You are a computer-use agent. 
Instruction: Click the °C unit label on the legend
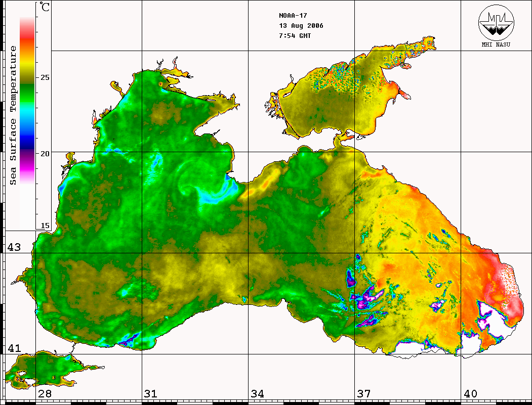click(44, 7)
